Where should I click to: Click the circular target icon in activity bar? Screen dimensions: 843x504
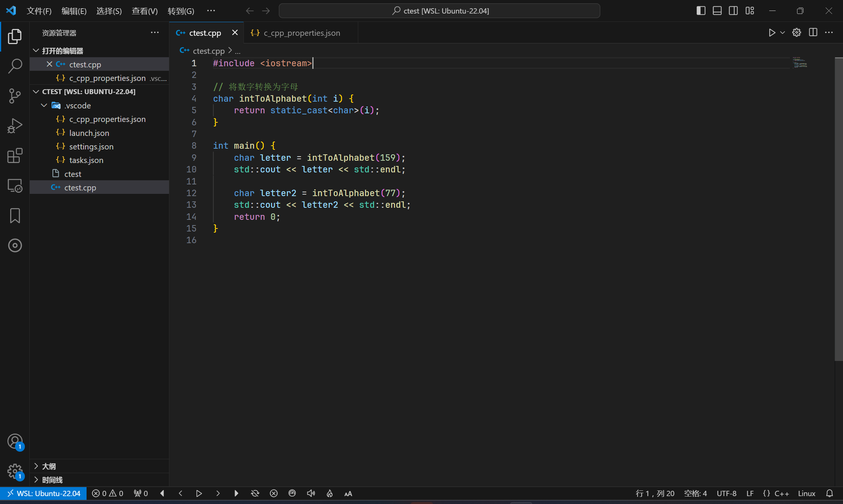[x=15, y=245]
